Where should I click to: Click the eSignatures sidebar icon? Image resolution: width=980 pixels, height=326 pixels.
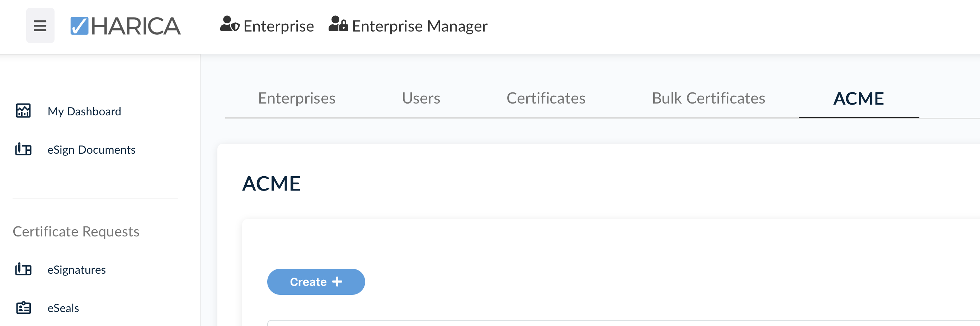[23, 269]
